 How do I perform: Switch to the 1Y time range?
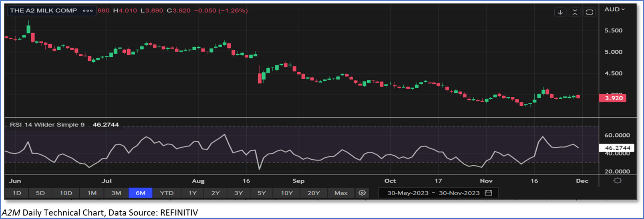coord(193,193)
